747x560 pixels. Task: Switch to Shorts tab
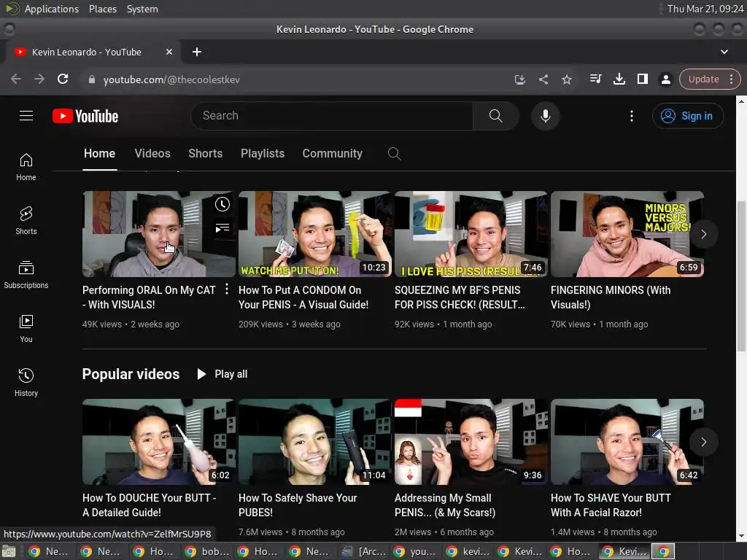tap(205, 153)
